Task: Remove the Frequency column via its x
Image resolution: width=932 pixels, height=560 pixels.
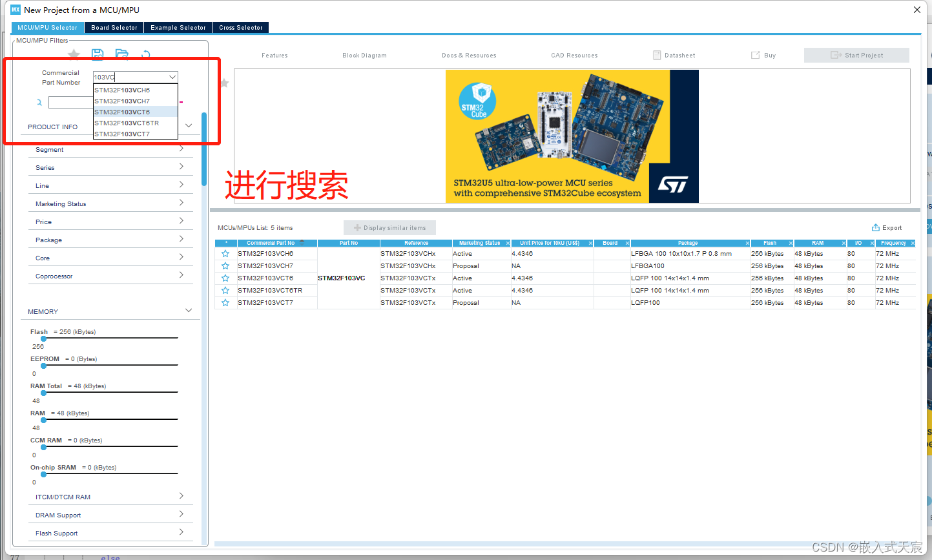Action: click(913, 244)
